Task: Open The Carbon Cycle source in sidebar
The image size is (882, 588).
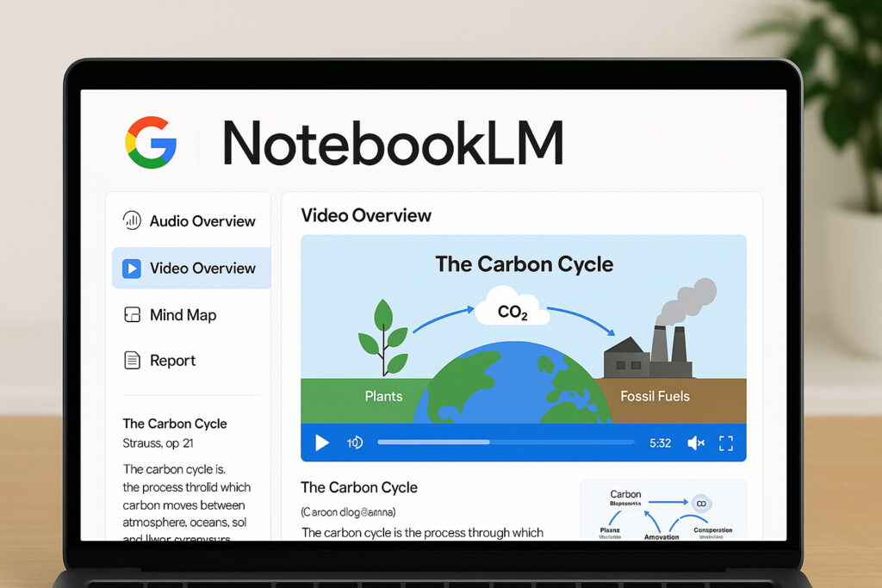Action: point(175,424)
